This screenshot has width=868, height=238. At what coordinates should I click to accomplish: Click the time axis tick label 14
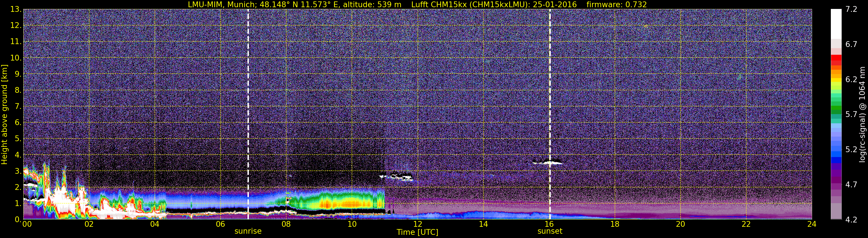483,224
